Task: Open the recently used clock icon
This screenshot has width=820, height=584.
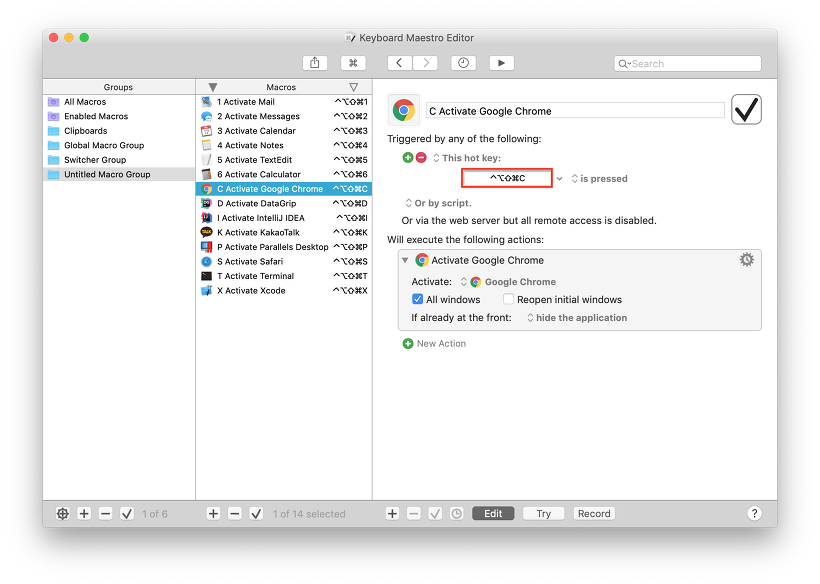Action: coord(463,63)
